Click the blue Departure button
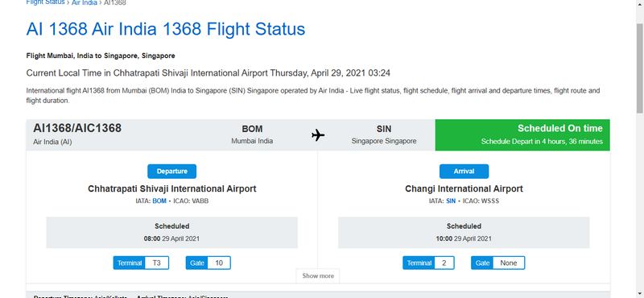The width and height of the screenshot is (644, 298). tap(171, 172)
